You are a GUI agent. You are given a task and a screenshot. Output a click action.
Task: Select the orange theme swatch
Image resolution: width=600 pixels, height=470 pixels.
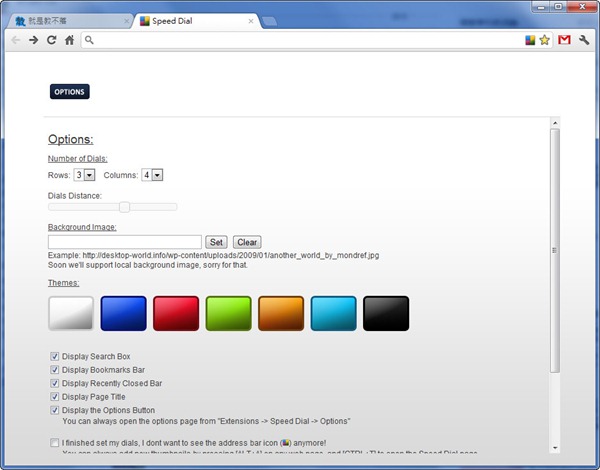click(x=281, y=313)
